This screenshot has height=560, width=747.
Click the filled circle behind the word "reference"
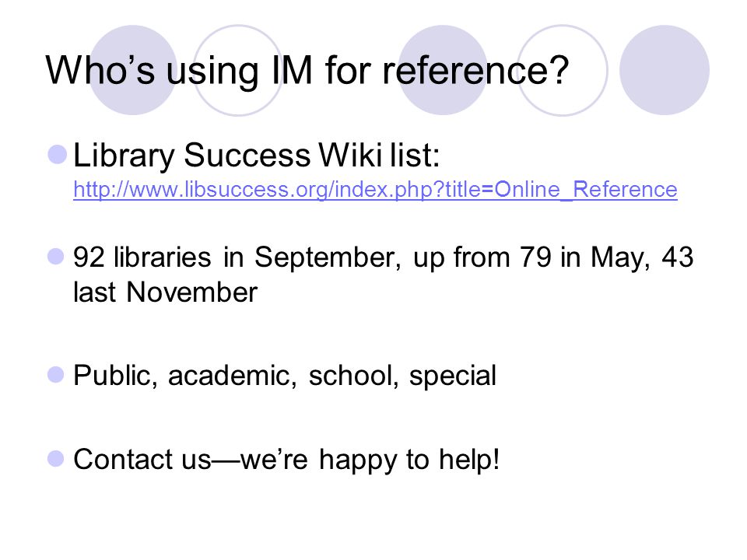coord(443,70)
